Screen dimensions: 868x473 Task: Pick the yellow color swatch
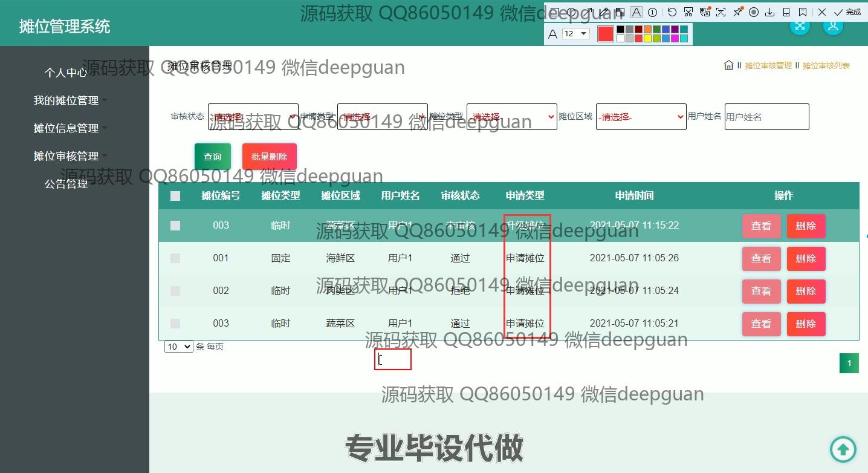tap(647, 39)
